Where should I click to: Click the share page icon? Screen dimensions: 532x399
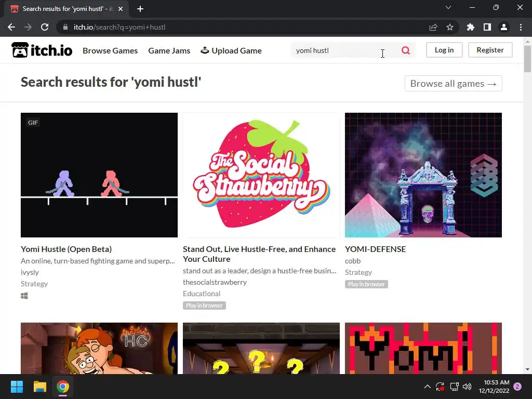pos(433,27)
